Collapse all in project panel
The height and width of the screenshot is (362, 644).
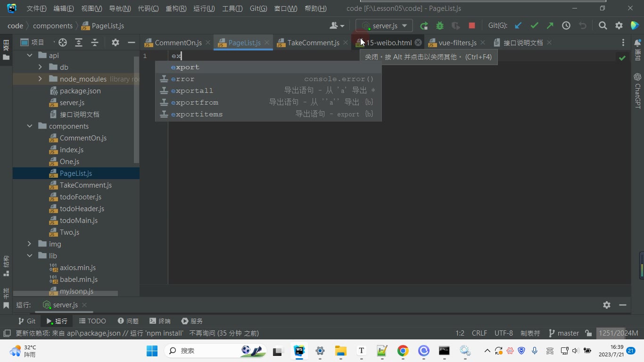pos(95,42)
